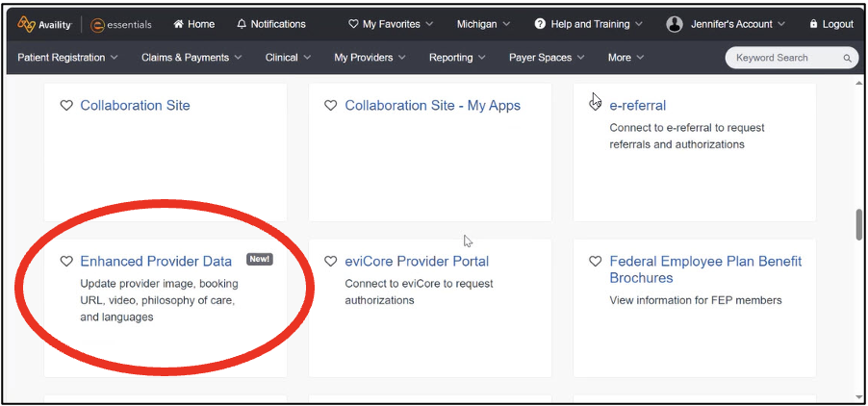
Task: Expand Jennifer's Account menu
Action: coord(738,24)
